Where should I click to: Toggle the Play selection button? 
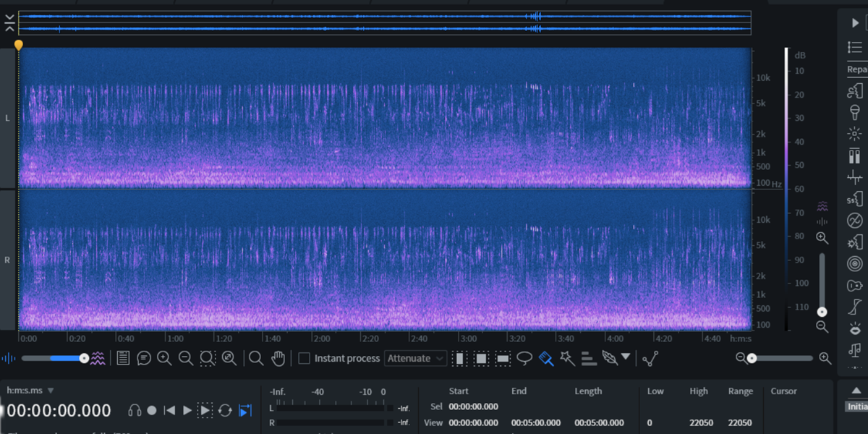(205, 410)
